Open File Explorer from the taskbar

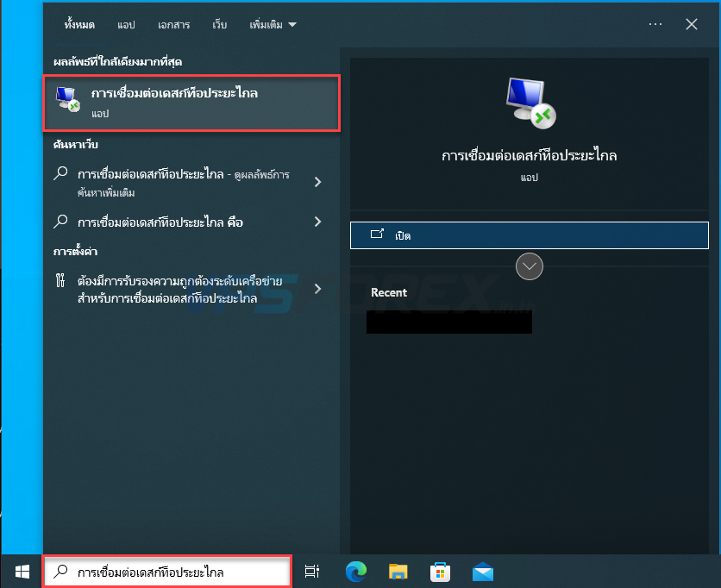click(x=398, y=572)
